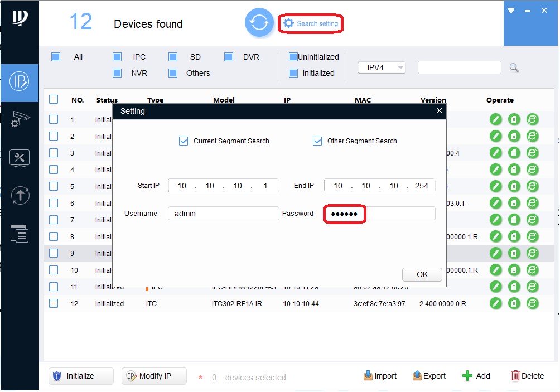Open Search setting gear option
Image resolution: width=560 pixels, height=392 pixels.
click(311, 23)
